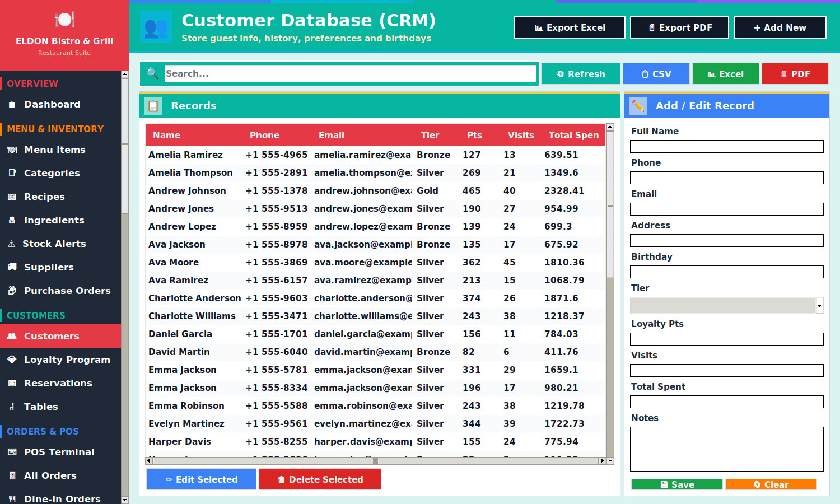This screenshot has height=504, width=840.
Task: Click the blue CSV button
Action: point(656,74)
